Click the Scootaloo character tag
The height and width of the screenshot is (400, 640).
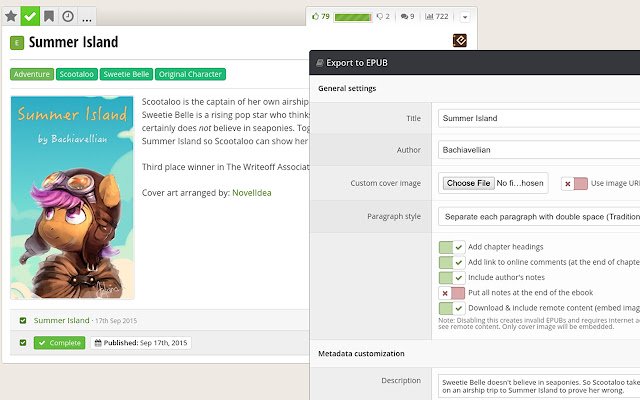pyautogui.click(x=77, y=74)
